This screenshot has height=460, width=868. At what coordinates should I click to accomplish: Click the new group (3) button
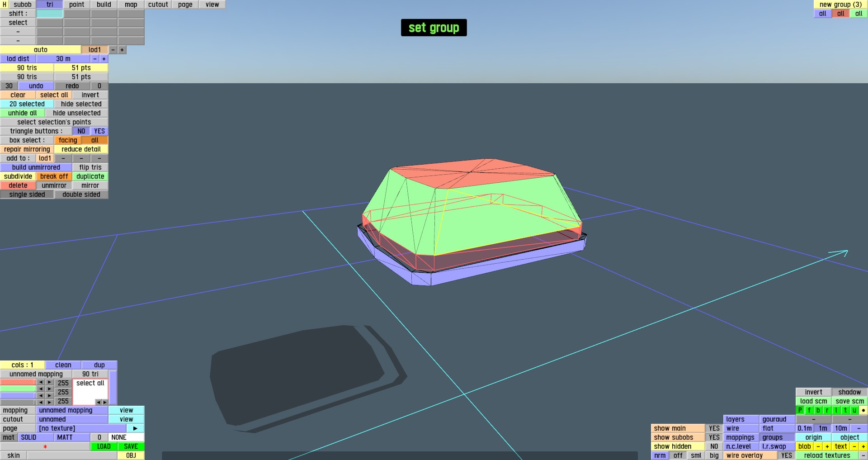(x=841, y=5)
